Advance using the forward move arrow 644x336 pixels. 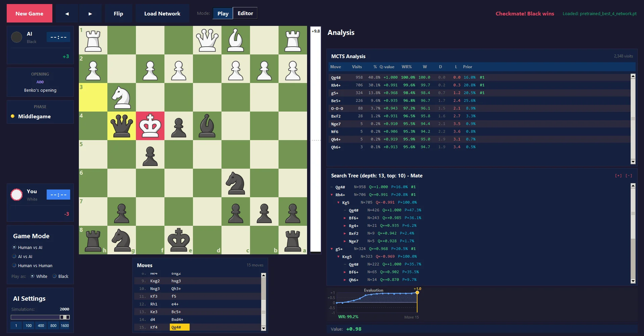tap(90, 13)
